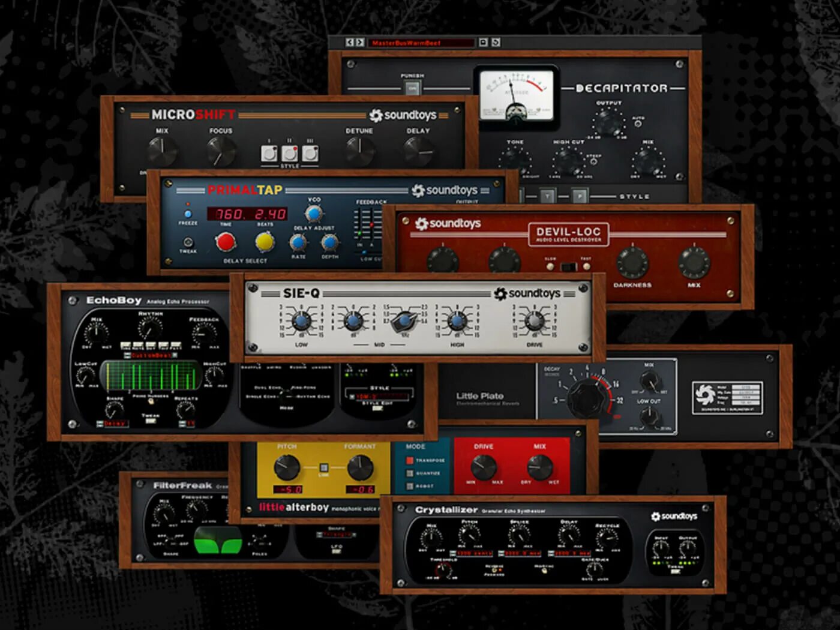
Task: Click the Devil-Loc Darkness knob
Action: [x=632, y=263]
